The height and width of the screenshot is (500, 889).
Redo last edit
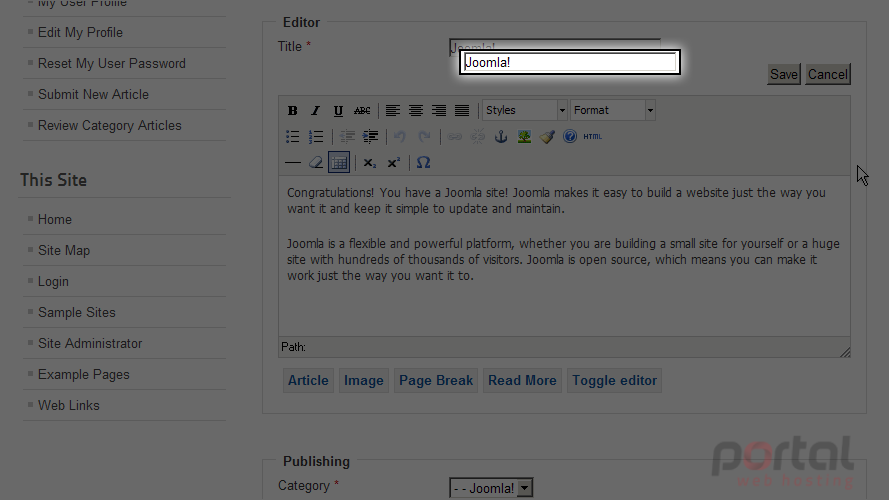424,137
